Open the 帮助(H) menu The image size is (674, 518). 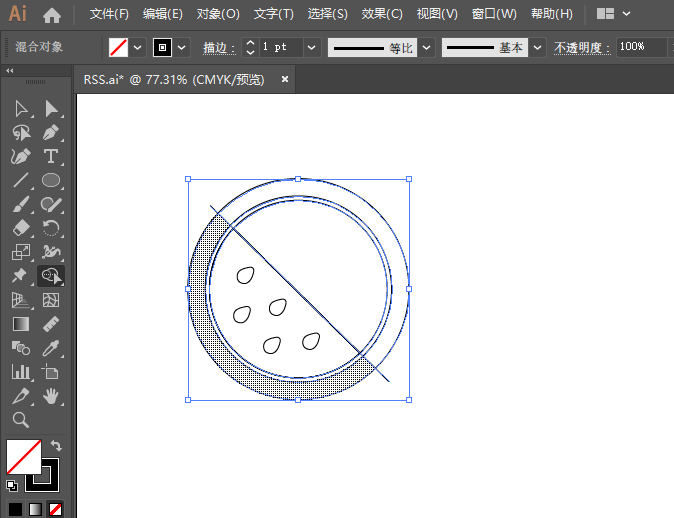551,14
